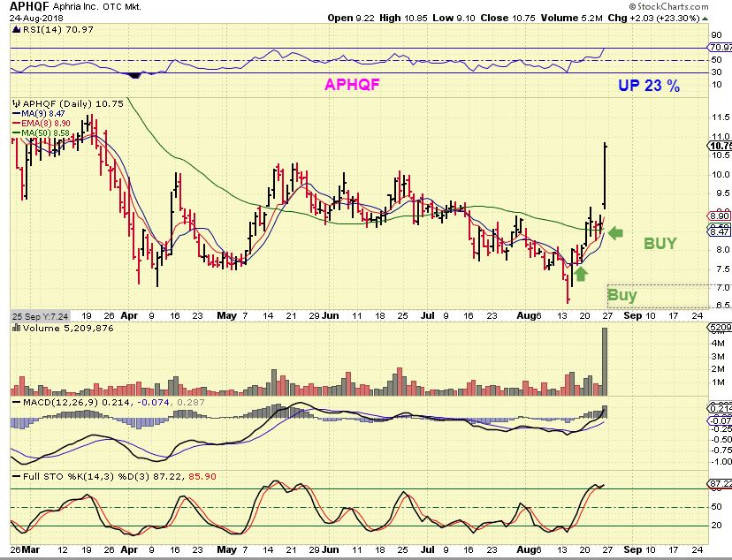Image resolution: width=732 pixels, height=560 pixels.
Task: Click the APHQF ticker symbol in header
Action: coord(29,6)
